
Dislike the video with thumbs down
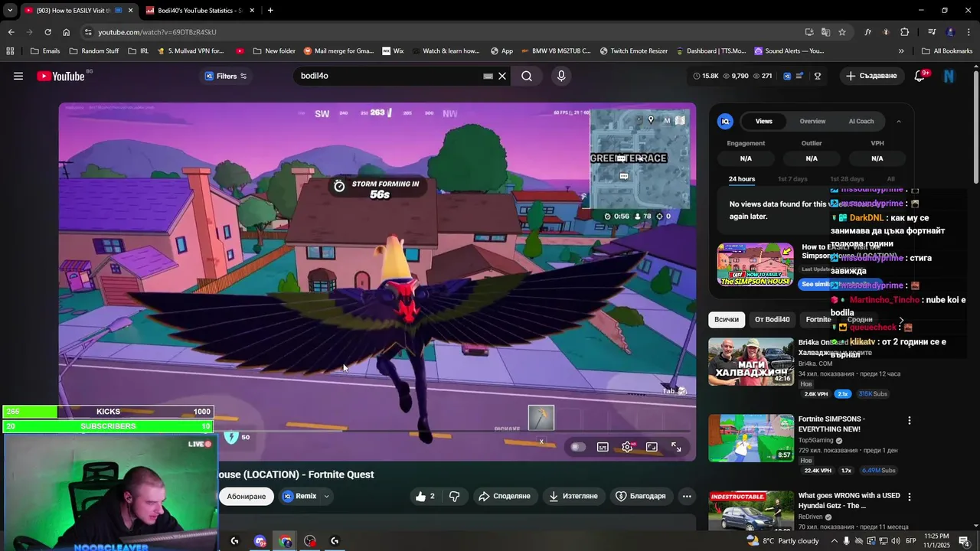(x=454, y=496)
